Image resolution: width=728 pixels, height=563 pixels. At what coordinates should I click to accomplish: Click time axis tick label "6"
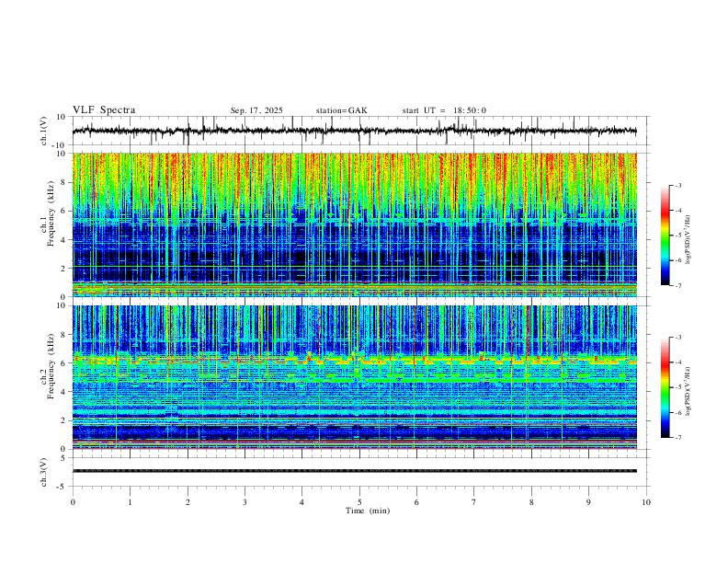pyautogui.click(x=416, y=502)
